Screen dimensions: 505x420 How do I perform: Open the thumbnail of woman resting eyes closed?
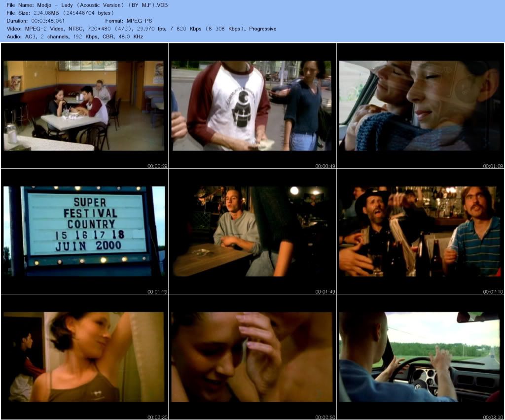[x=420, y=105]
